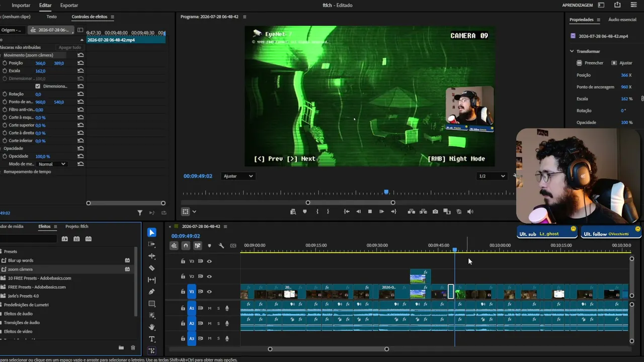
Task: Open the Efeitos panel menu
Action: click(x=55, y=226)
